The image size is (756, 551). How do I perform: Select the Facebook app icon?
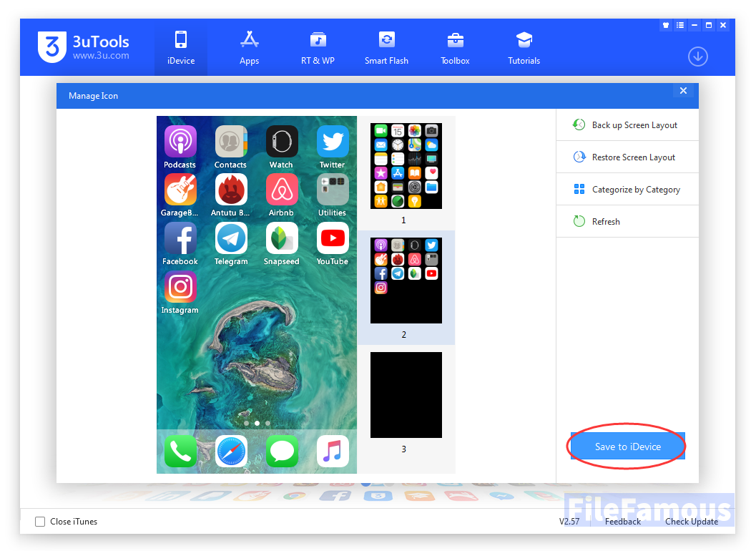click(180, 238)
